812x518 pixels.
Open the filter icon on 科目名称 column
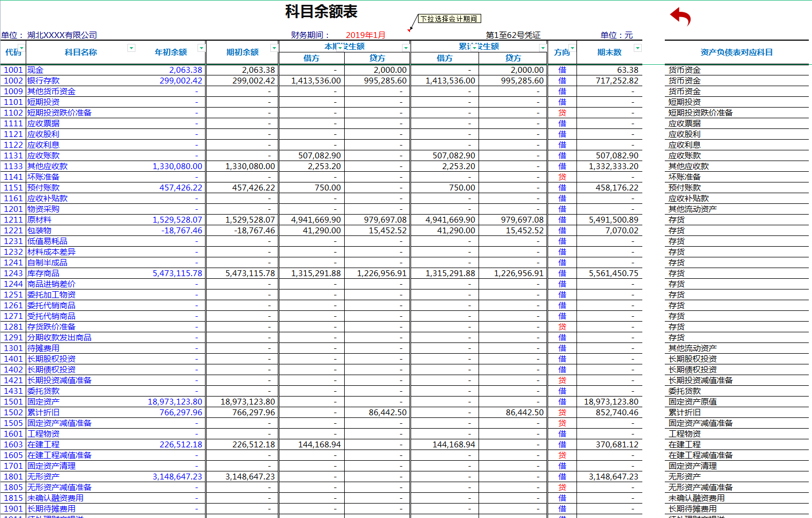[x=131, y=48]
